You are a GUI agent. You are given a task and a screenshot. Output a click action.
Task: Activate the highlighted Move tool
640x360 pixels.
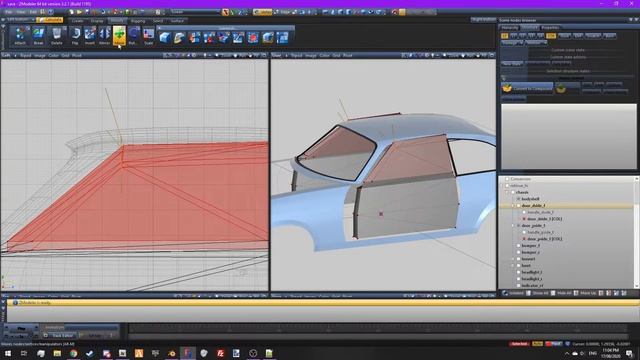pos(119,36)
